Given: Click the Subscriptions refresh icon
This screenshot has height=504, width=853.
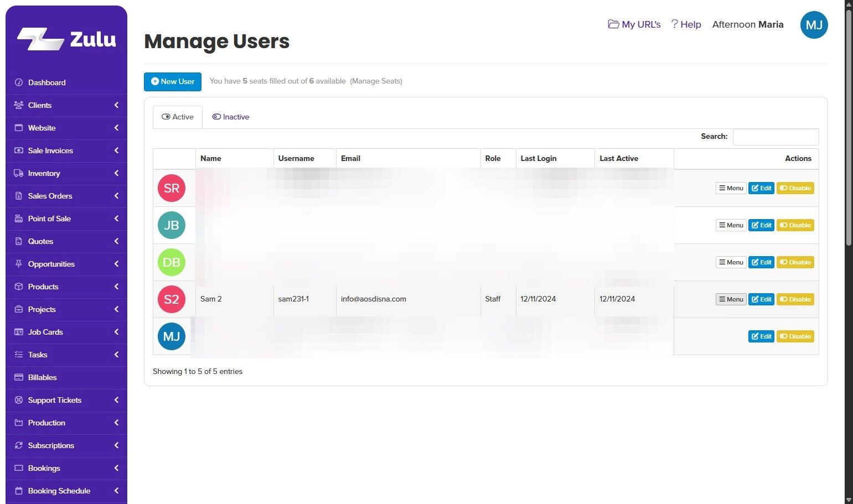Looking at the screenshot, I should pos(18,445).
